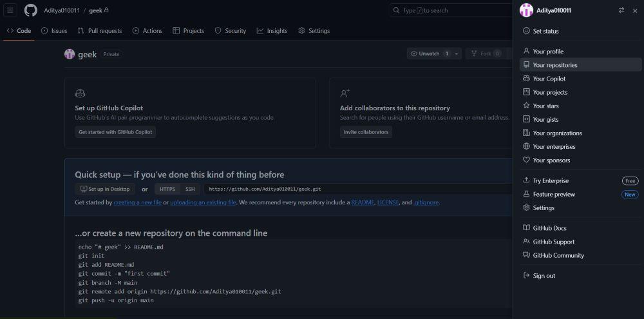This screenshot has height=319, width=644.
Task: Click the GitHub Community discussion icon
Action: [526, 255]
